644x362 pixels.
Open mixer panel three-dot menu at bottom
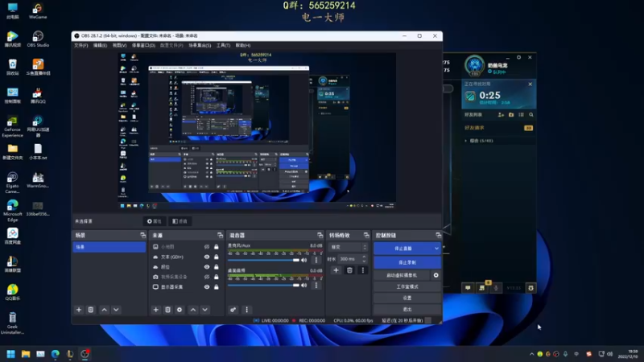246,310
